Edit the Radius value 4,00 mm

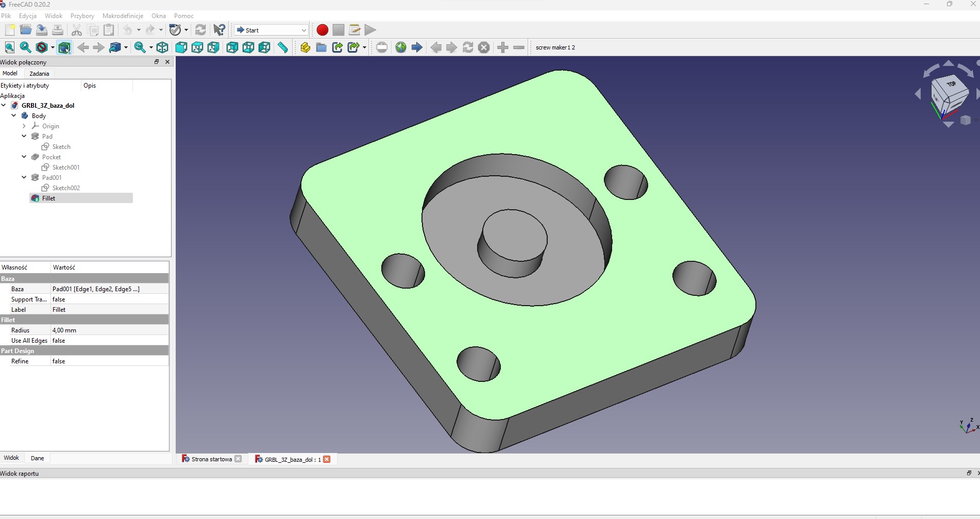pyautogui.click(x=110, y=330)
